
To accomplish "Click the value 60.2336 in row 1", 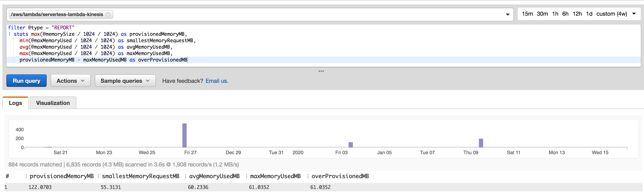I will click(x=198, y=187).
